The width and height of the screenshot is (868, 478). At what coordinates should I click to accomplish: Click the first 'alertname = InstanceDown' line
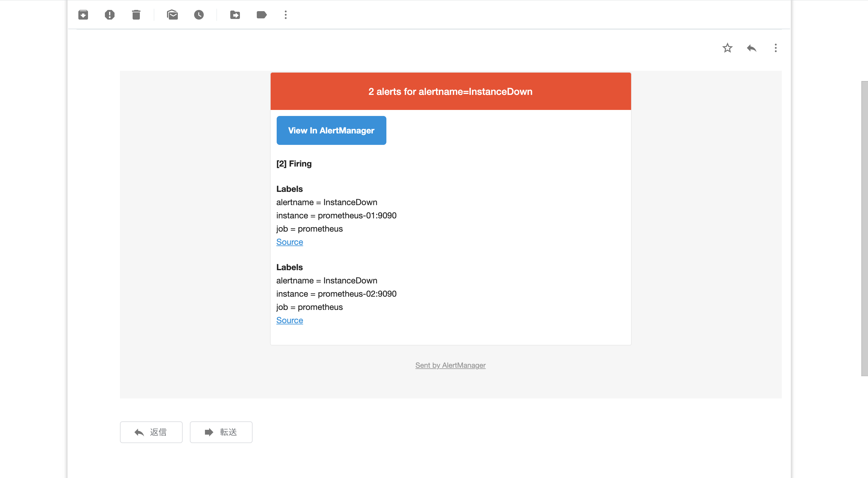[326, 202]
